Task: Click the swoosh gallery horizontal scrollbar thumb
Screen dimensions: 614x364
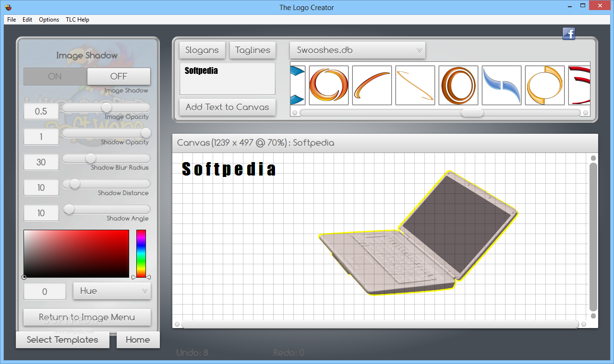Action: click(x=472, y=113)
